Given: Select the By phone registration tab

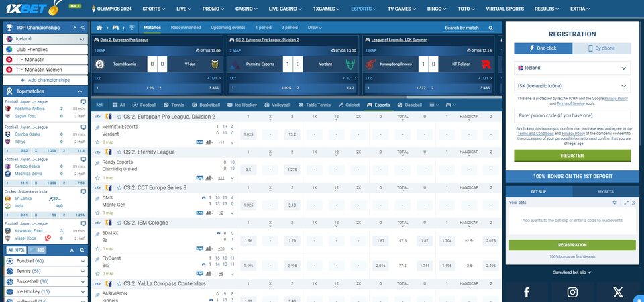Looking at the screenshot, I should coord(601,48).
